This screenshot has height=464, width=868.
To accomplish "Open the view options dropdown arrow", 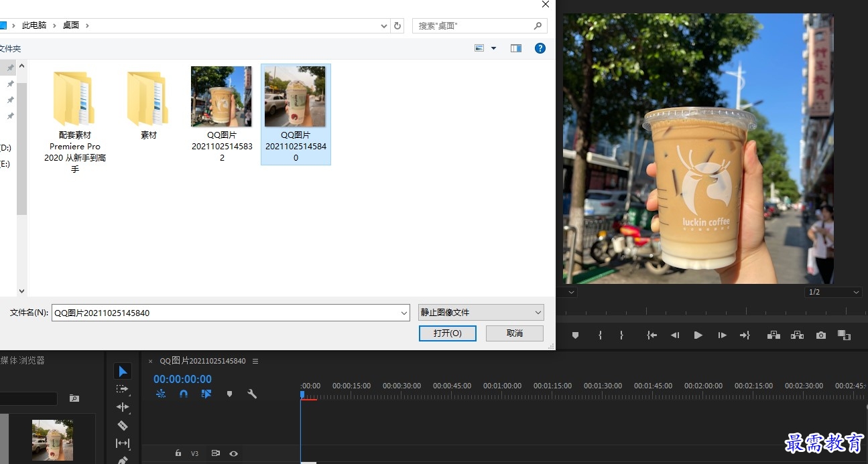I will [x=494, y=48].
